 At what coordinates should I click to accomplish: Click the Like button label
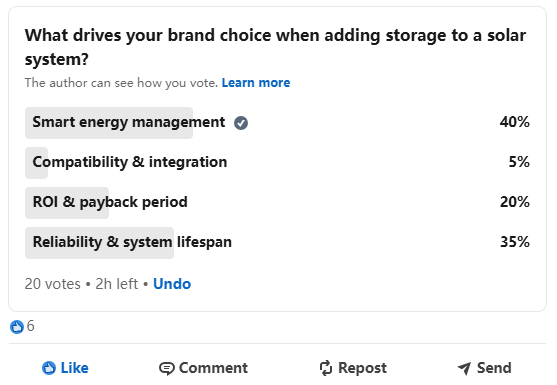point(74,368)
